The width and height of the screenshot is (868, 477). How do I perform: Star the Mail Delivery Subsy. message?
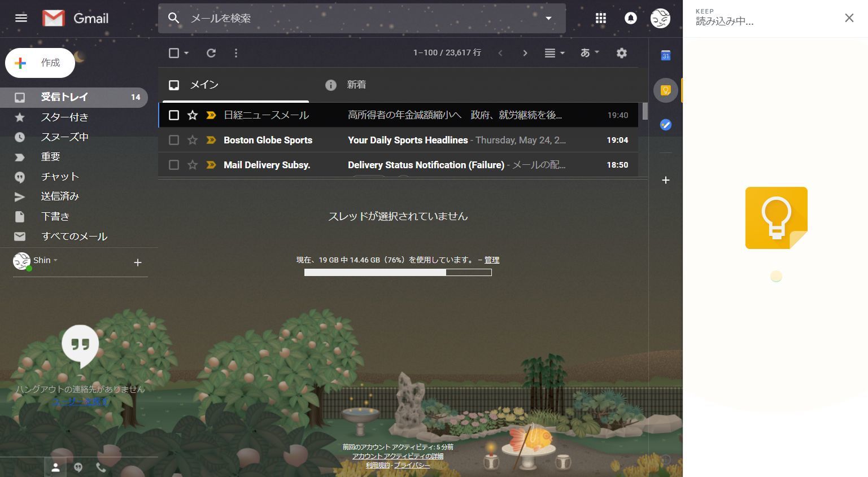tap(193, 165)
